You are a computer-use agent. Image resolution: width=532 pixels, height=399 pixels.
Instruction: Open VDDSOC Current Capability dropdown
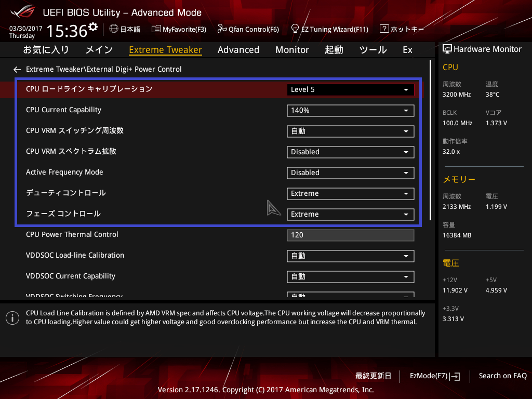pyautogui.click(x=351, y=277)
